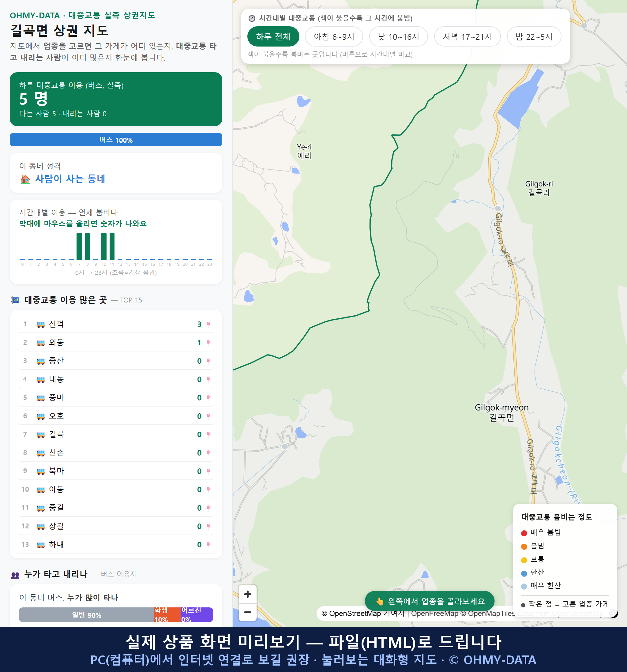Screen dimensions: 627x672
Task: Click the pin icon in the 하내 row
Action: [208, 545]
